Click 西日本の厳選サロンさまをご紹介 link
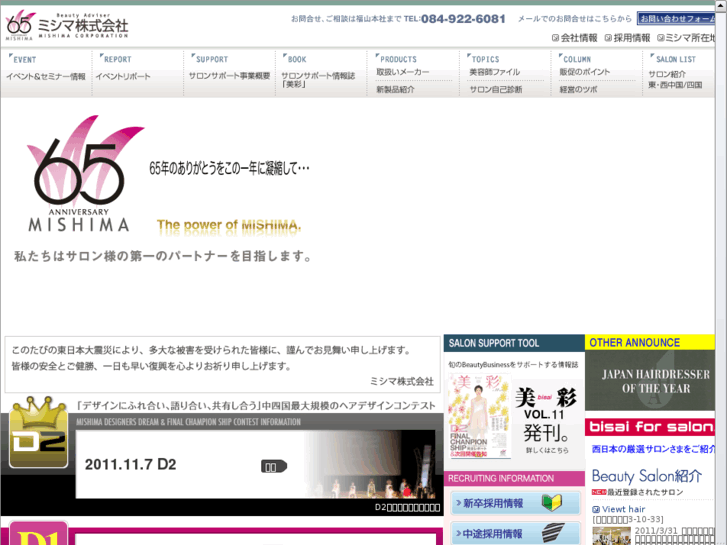 pos(653,449)
